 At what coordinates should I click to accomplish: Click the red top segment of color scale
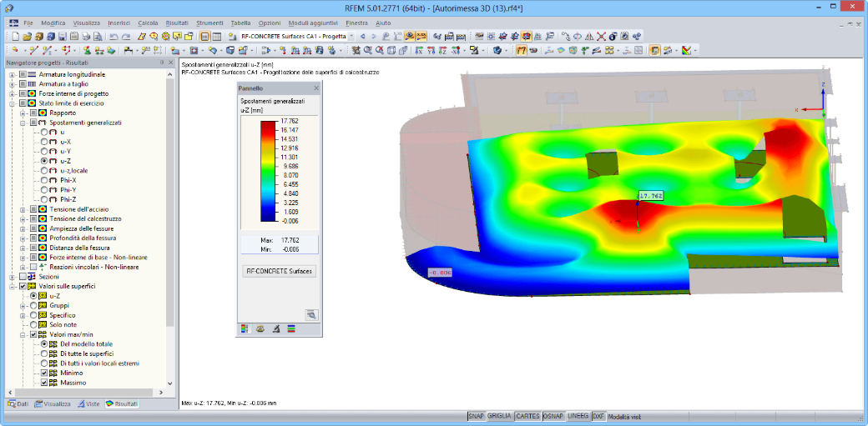[270, 124]
